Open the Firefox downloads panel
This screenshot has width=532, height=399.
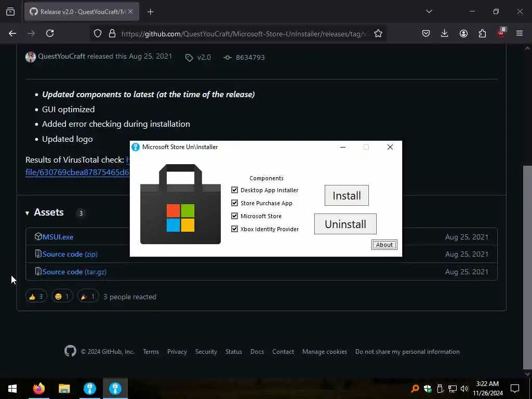[x=445, y=33]
